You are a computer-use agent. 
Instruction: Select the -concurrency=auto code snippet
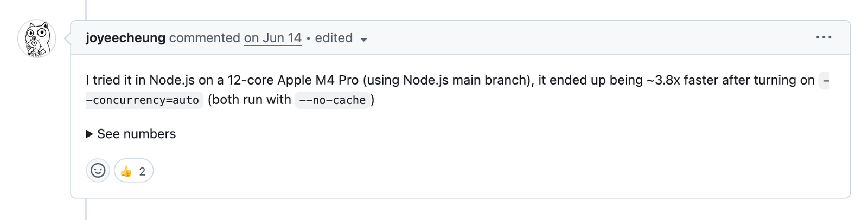[x=144, y=100]
